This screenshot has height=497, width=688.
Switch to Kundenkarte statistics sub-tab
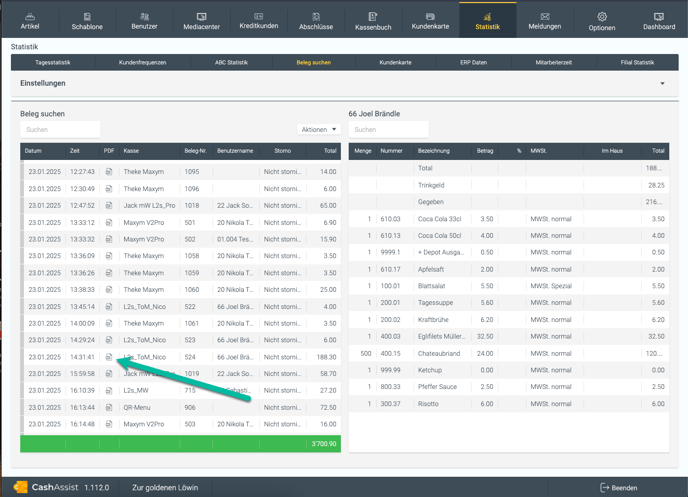(x=395, y=62)
